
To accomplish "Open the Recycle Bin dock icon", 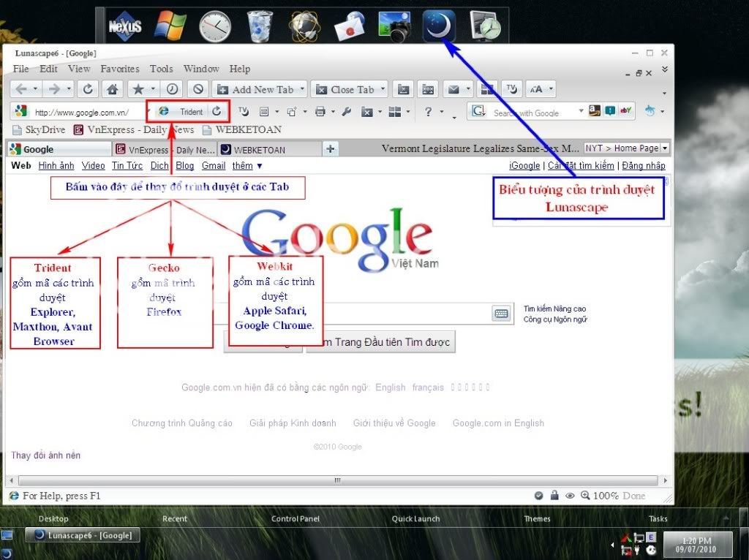I will 260,26.
